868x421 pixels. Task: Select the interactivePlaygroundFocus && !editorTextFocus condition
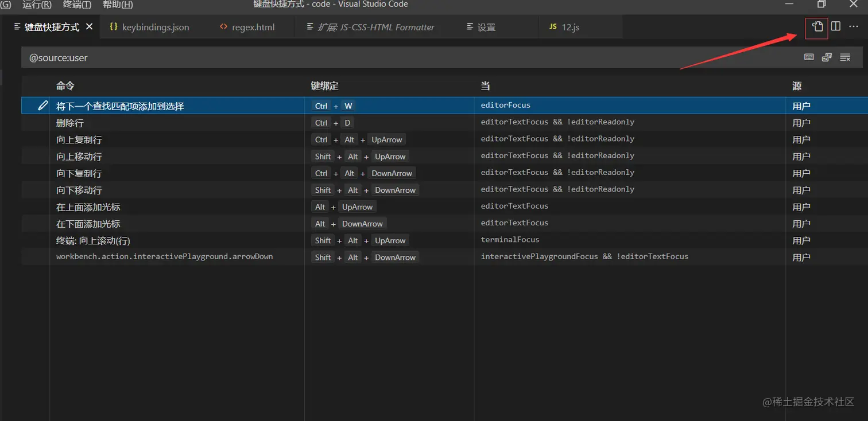[x=584, y=256]
